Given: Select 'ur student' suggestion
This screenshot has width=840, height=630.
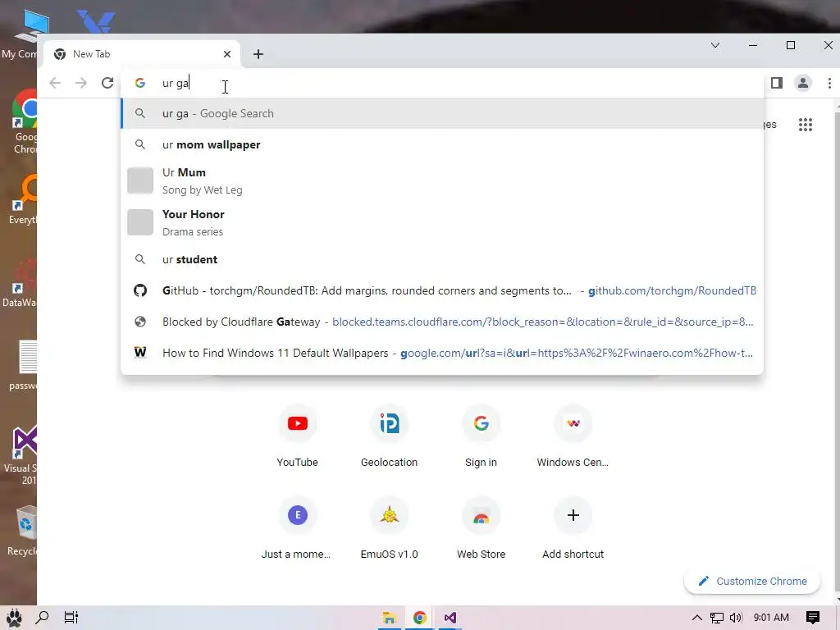Looking at the screenshot, I should (x=442, y=259).
